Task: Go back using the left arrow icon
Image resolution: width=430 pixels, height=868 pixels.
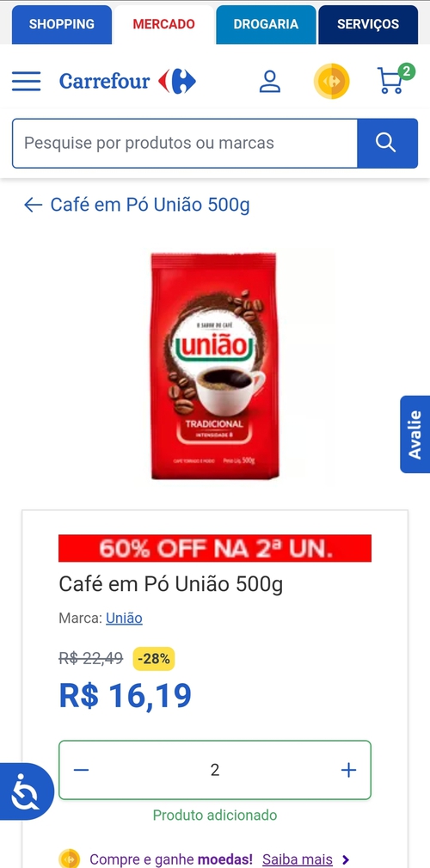Action: pos(34,206)
